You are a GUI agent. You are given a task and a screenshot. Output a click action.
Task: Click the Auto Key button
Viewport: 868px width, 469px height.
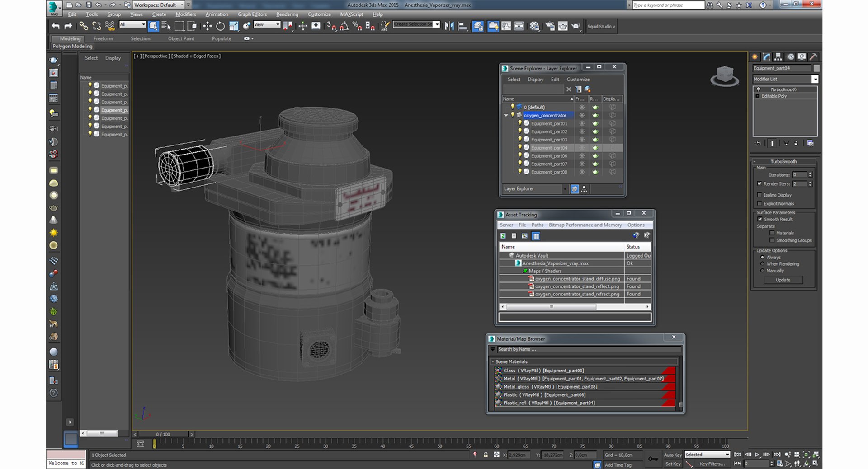pos(672,455)
